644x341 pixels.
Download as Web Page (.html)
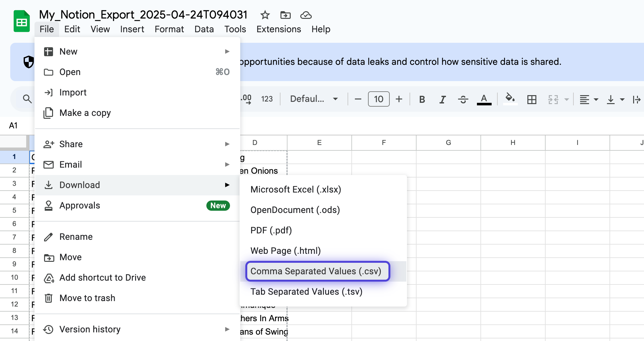[x=323, y=251]
